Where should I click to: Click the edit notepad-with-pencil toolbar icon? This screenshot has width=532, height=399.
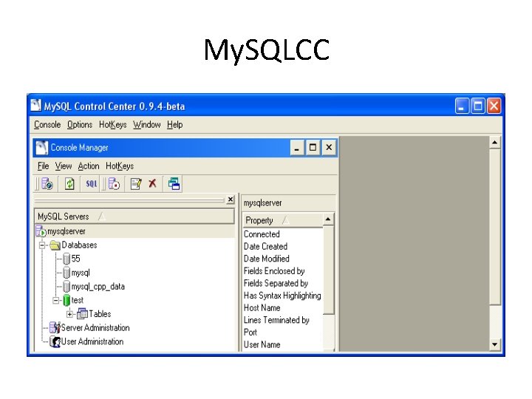point(136,184)
